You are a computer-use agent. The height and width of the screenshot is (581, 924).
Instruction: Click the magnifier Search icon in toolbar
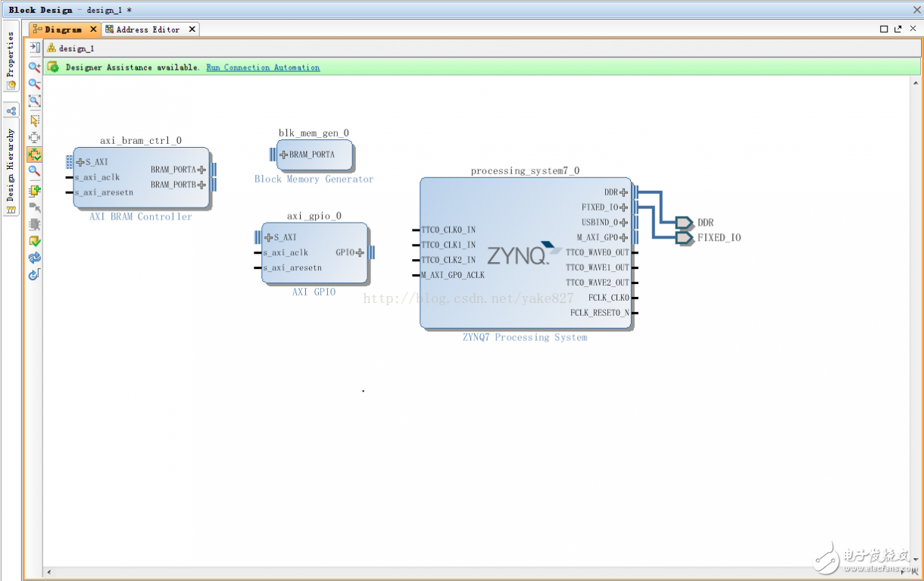[x=34, y=171]
